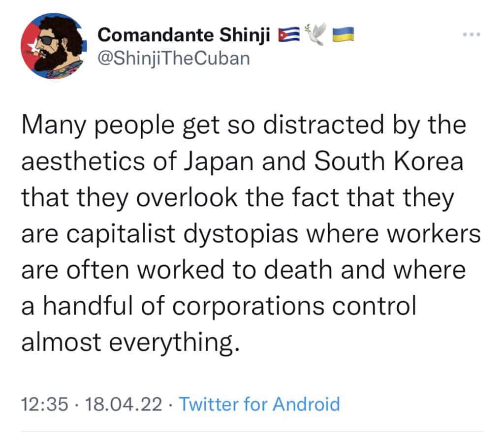Click the Comandante Shinji display name
Viewport: 504px width, 440px height.
(184, 35)
